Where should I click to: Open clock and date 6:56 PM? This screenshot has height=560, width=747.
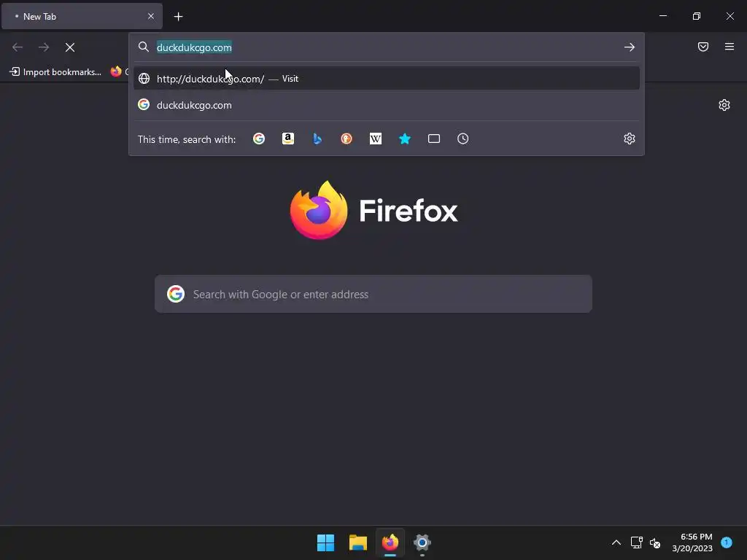692,542
